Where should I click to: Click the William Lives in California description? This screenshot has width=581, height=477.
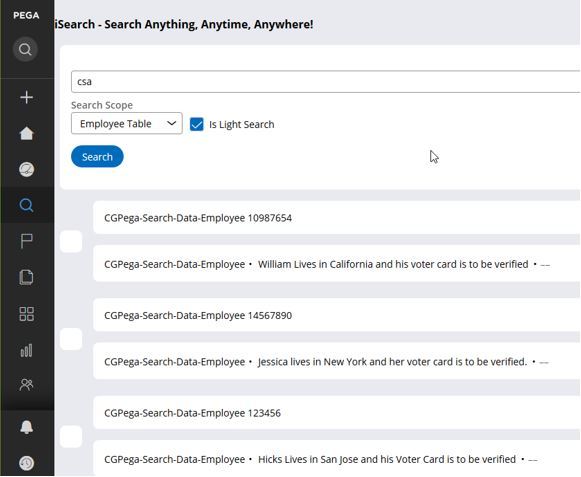(393, 264)
